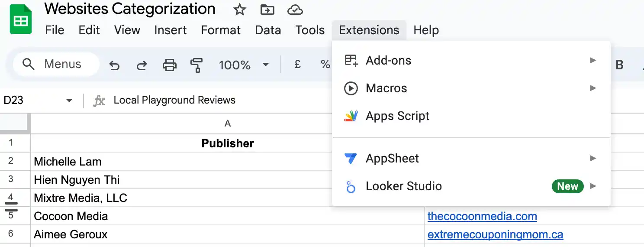Viewport: 644px width, 247px height.
Task: Choose AppSheet menu entry
Action: point(471,158)
